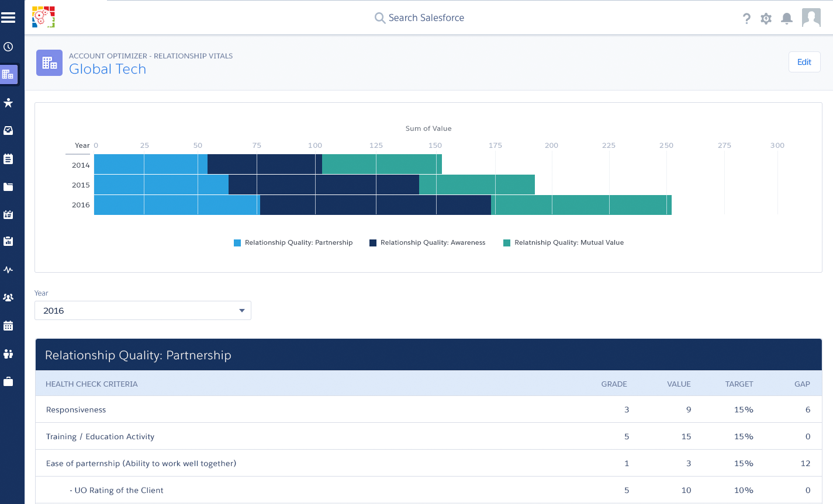
Task: Toggle the Relationship Quality: Awareness legend entry
Action: (428, 242)
